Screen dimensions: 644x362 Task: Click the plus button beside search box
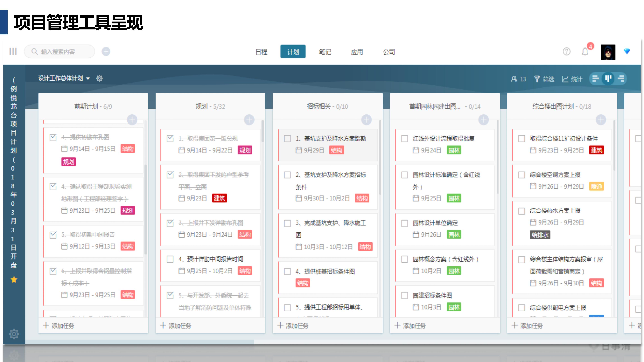tap(106, 51)
